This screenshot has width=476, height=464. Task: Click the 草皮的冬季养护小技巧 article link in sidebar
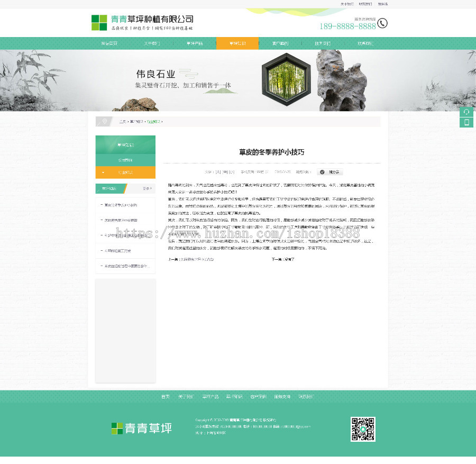click(123, 205)
